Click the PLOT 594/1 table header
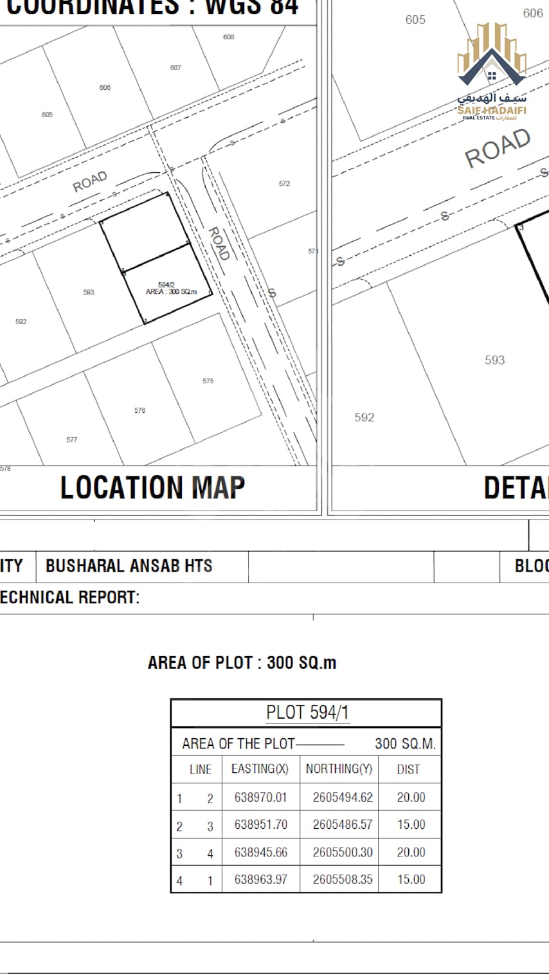 point(307,712)
